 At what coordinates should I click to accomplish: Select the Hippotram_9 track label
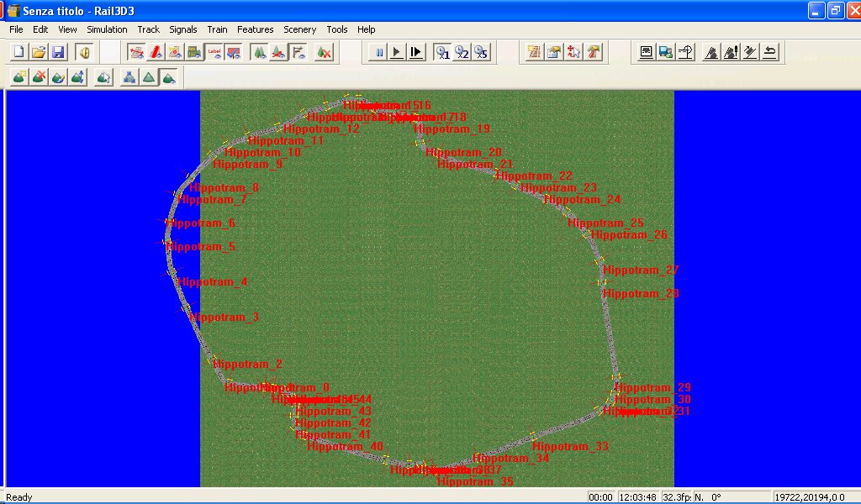point(248,164)
